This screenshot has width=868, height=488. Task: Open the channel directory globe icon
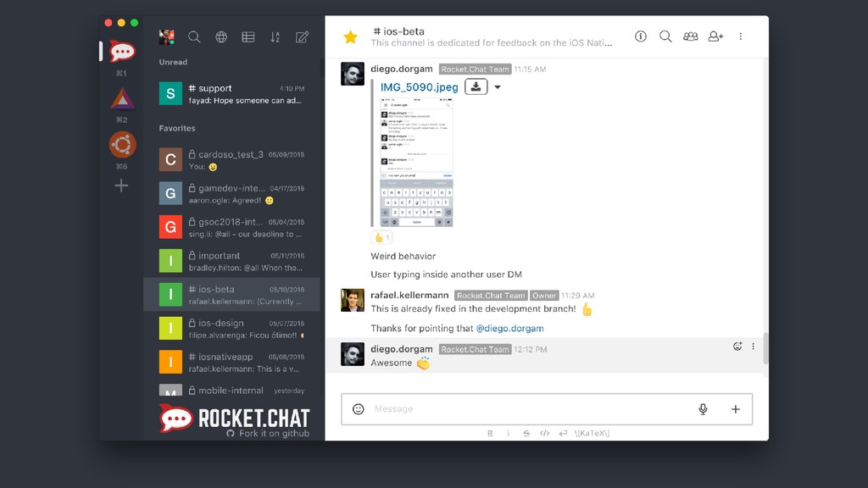pos(221,37)
